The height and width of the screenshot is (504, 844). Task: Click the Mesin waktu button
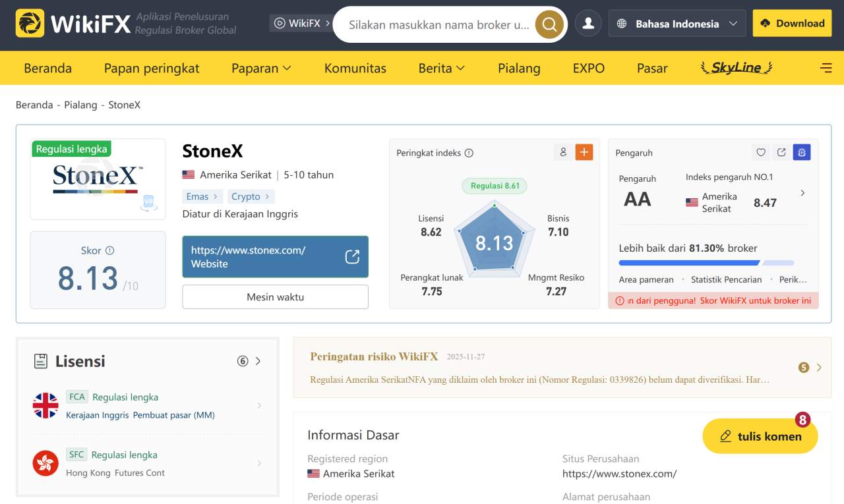[x=275, y=296]
